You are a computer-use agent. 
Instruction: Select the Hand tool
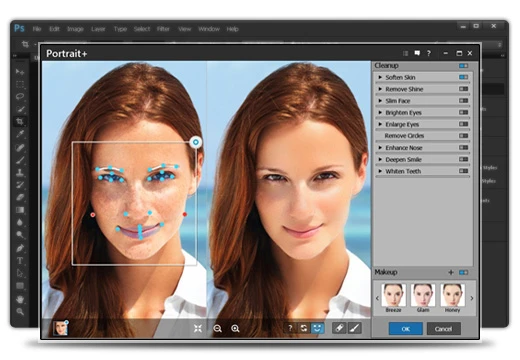(x=20, y=299)
